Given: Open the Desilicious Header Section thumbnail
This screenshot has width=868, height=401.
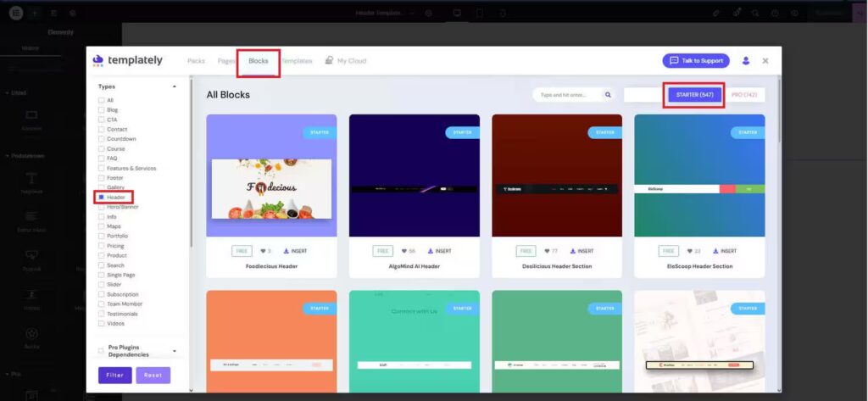Looking at the screenshot, I should coord(557,175).
